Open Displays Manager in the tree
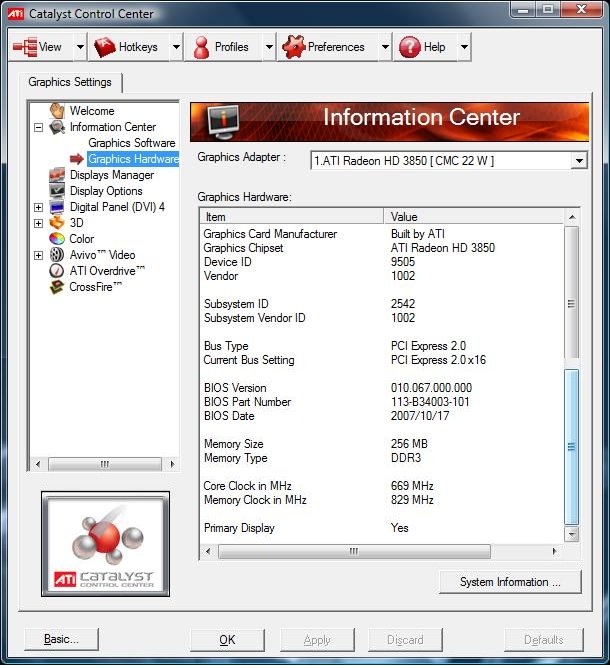Image resolution: width=610 pixels, height=668 pixels. coord(112,175)
